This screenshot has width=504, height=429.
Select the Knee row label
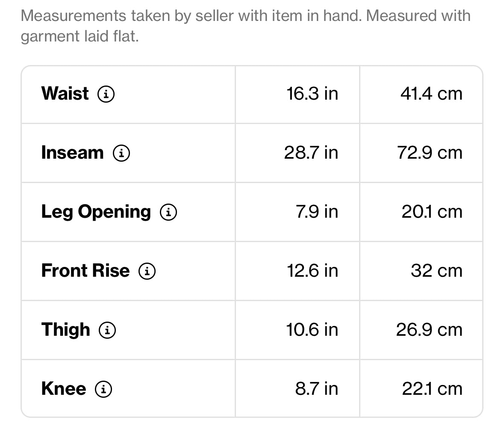coord(64,389)
